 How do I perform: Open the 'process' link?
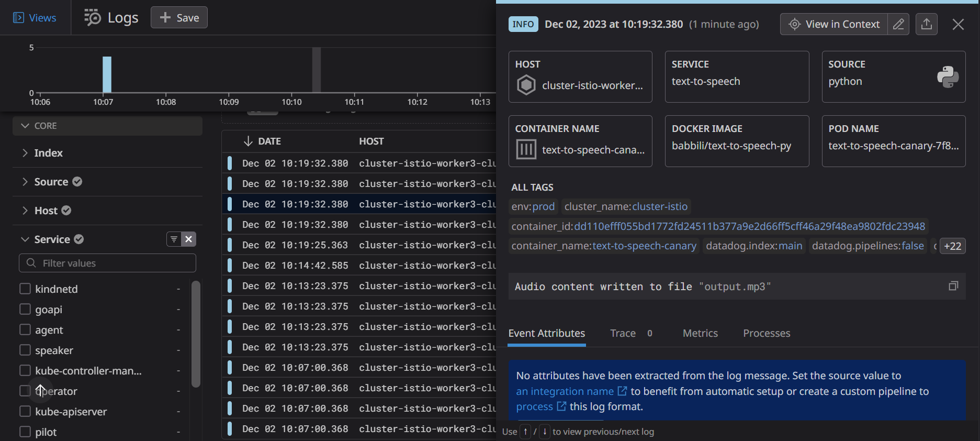pos(534,406)
